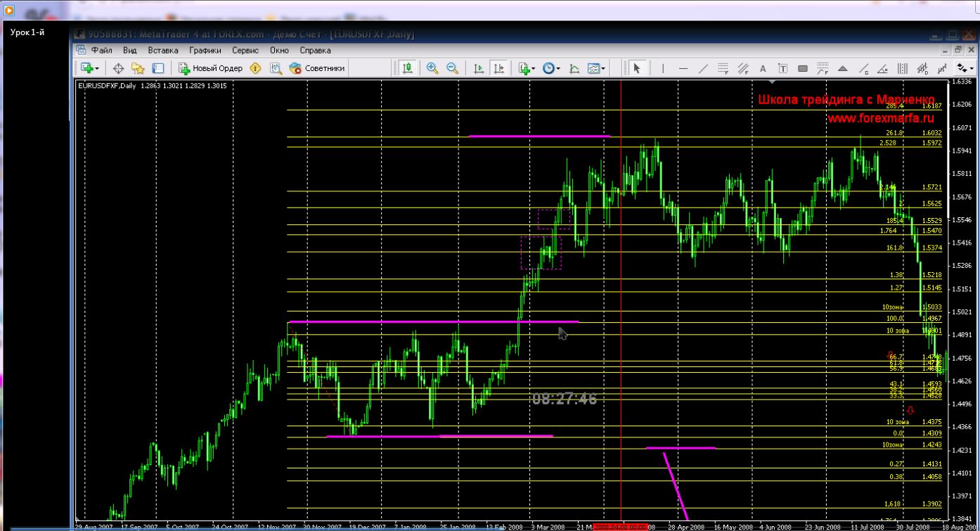The height and width of the screenshot is (531, 980).
Task: Select the Fibonacci arcs tool
Action: pyautogui.click(x=823, y=68)
